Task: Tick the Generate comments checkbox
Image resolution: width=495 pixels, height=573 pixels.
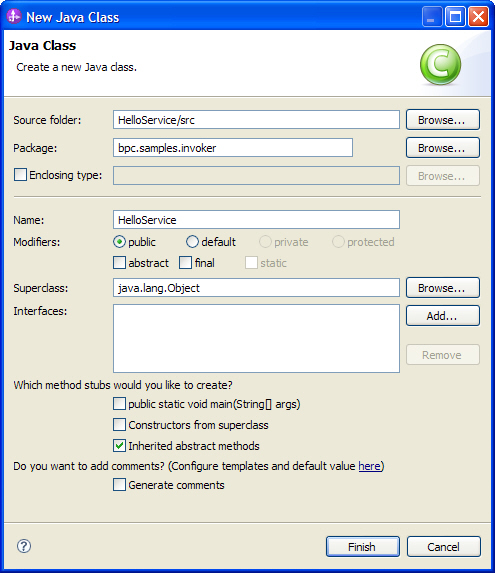Action: click(x=119, y=485)
